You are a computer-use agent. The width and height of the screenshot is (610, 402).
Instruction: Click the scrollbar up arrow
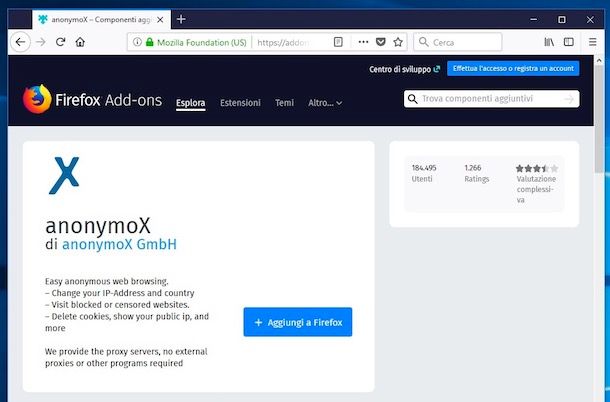pos(599,61)
